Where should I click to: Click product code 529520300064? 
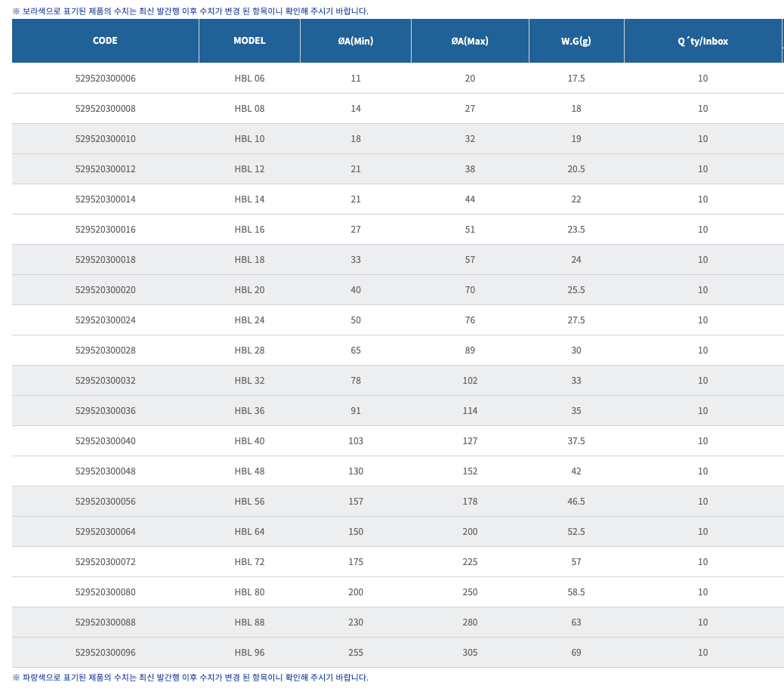click(x=106, y=532)
